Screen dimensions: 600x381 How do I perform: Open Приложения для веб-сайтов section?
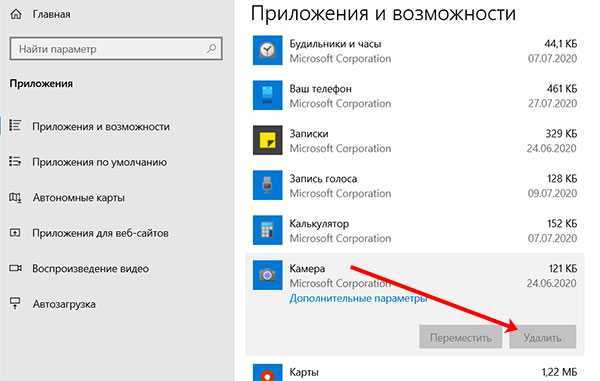click(100, 233)
